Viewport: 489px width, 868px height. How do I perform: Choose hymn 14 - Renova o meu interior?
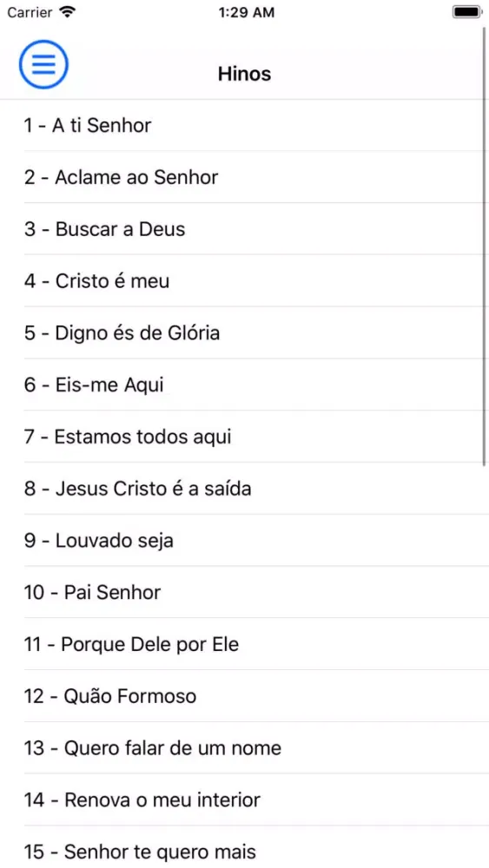click(244, 800)
